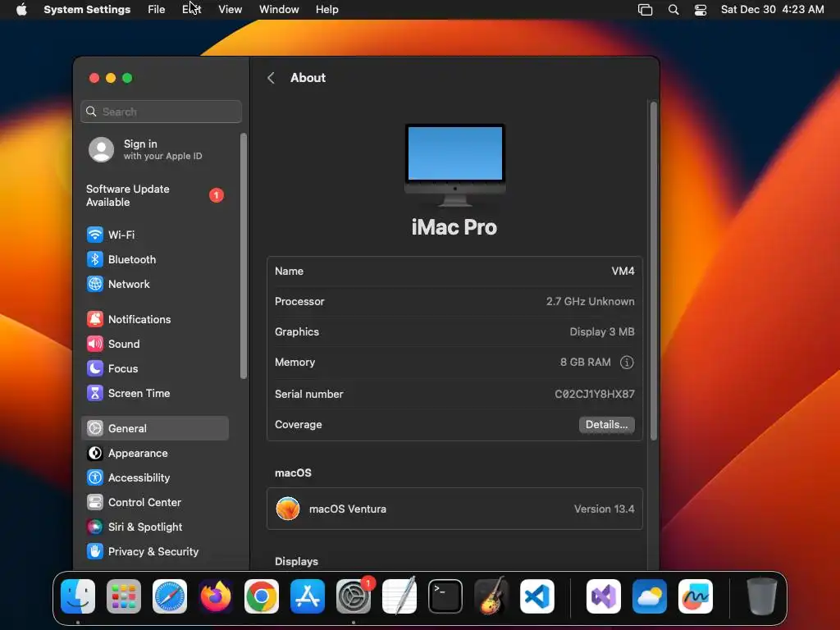
Task: Click Software Update Available notice
Action: [x=154, y=195]
